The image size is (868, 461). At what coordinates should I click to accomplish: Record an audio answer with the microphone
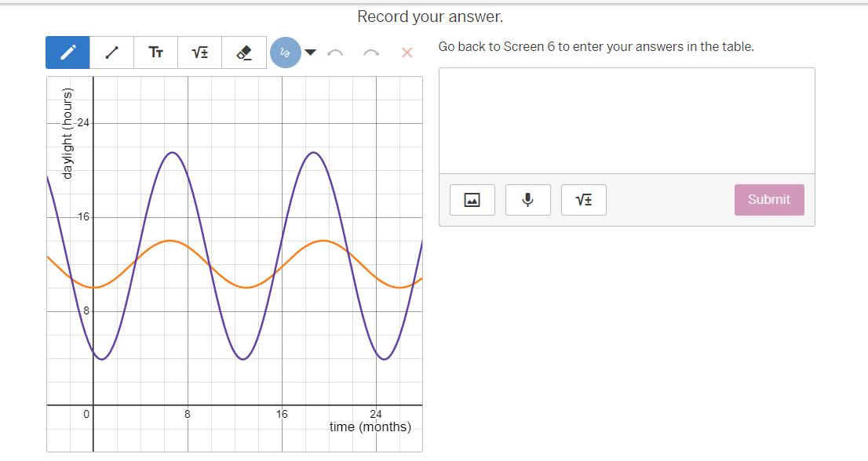tap(527, 199)
